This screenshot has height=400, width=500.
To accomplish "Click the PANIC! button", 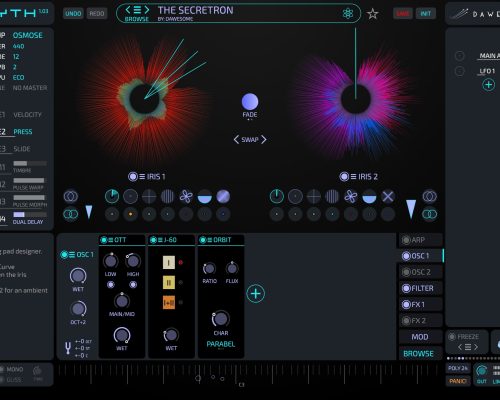I will click(x=458, y=381).
